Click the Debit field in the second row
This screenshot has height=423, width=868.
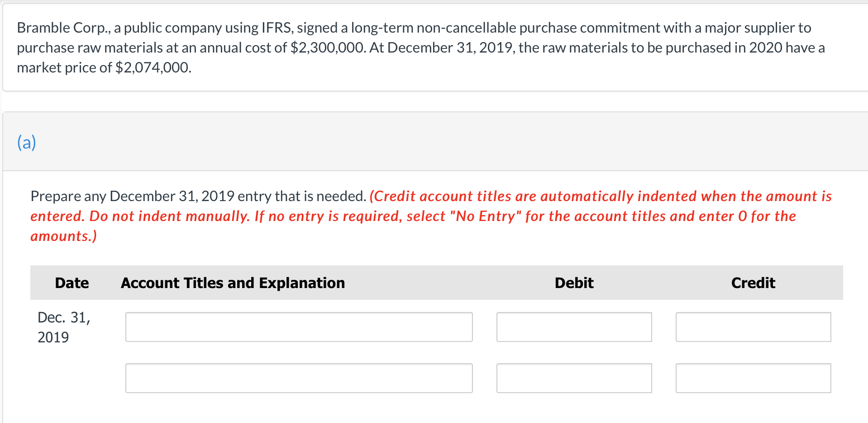(573, 378)
